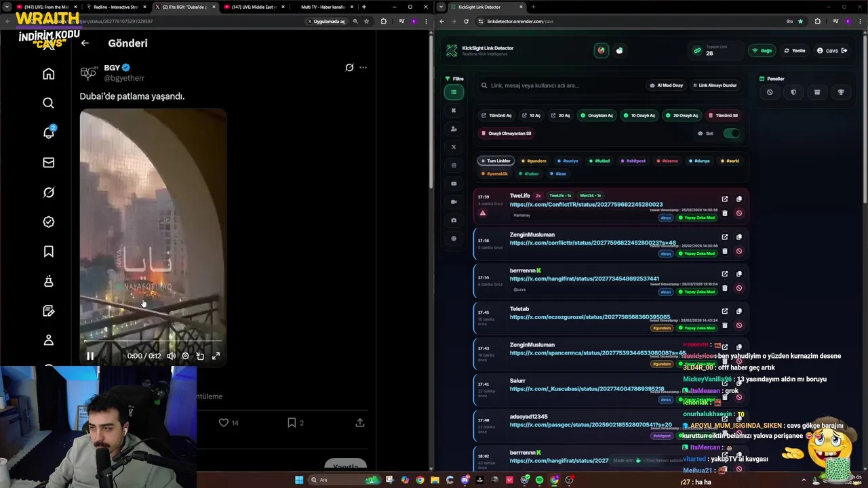
Task: Go back using arrow beside Gönderi
Action: 85,43
